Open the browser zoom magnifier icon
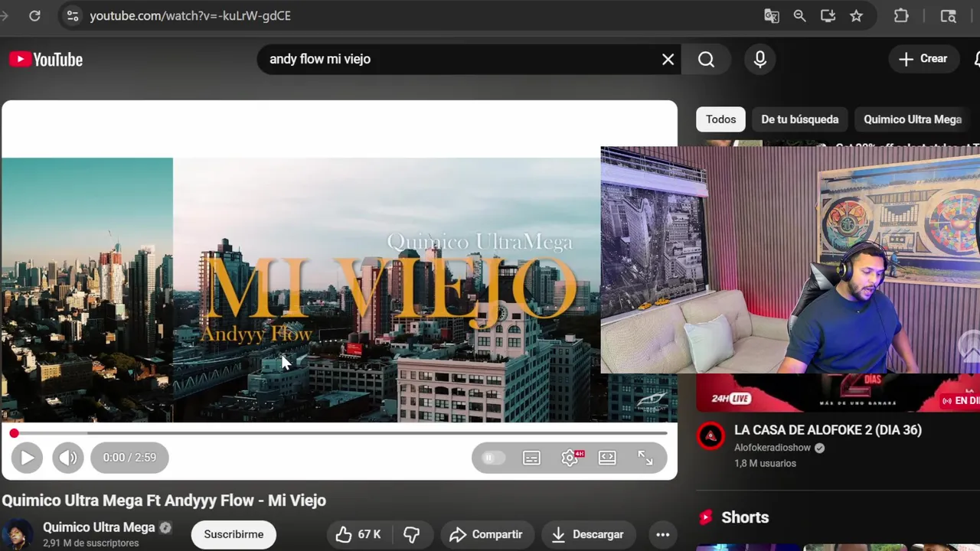The width and height of the screenshot is (980, 551). [799, 15]
